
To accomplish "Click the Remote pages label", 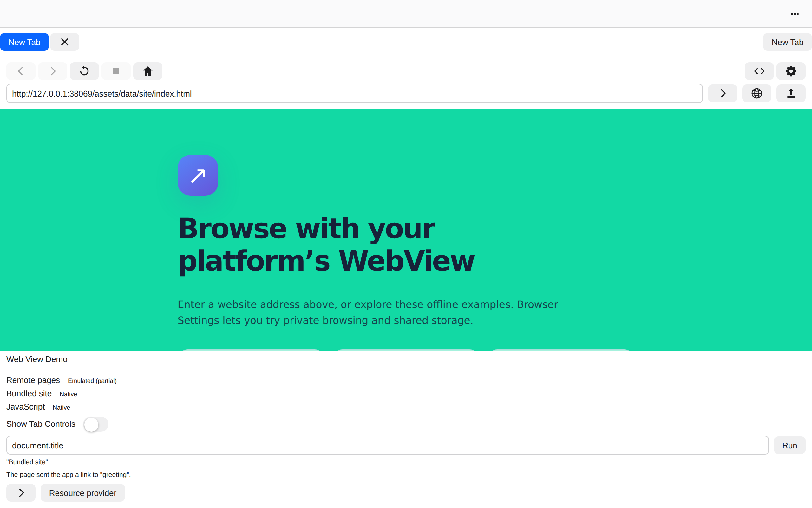I will click(x=33, y=380).
